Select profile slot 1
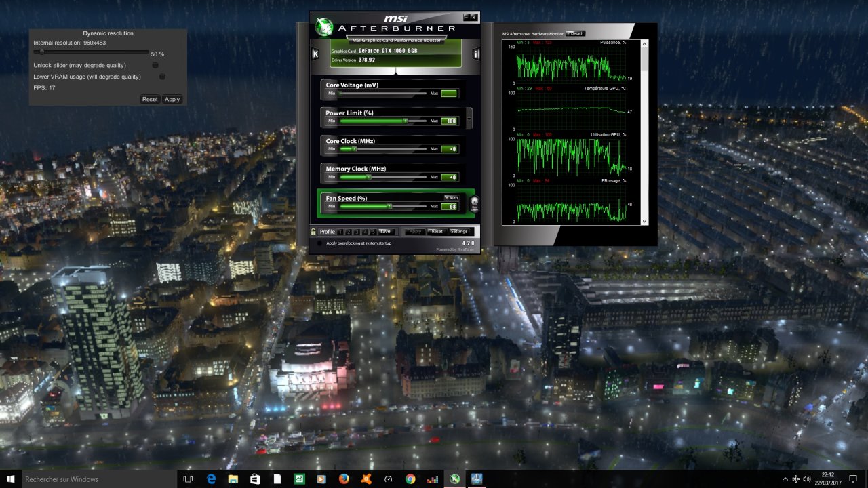The image size is (868, 488). click(340, 232)
